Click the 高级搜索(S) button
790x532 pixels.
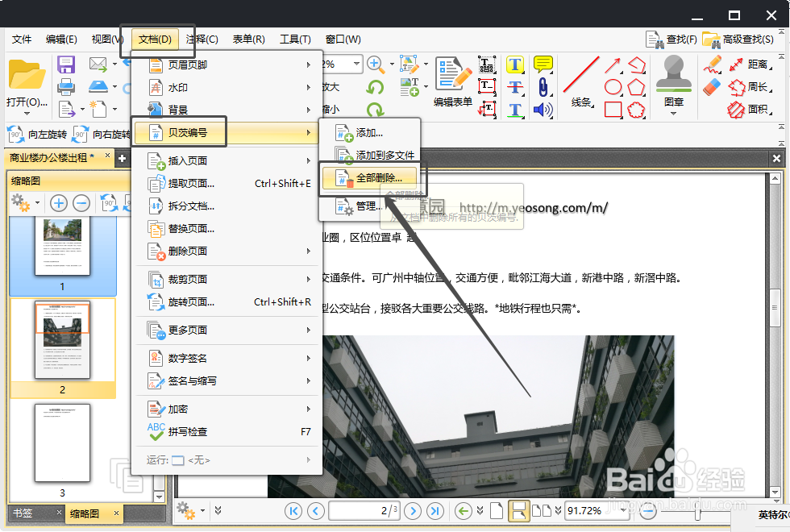[x=749, y=39]
